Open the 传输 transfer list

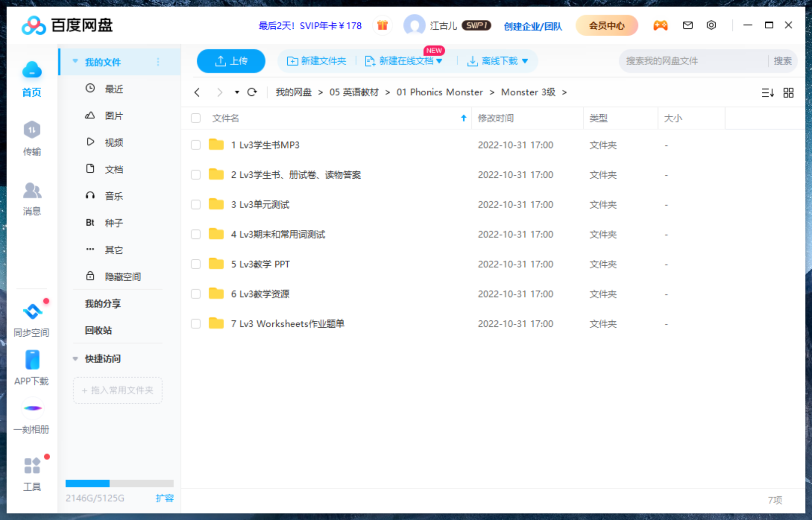click(x=31, y=138)
